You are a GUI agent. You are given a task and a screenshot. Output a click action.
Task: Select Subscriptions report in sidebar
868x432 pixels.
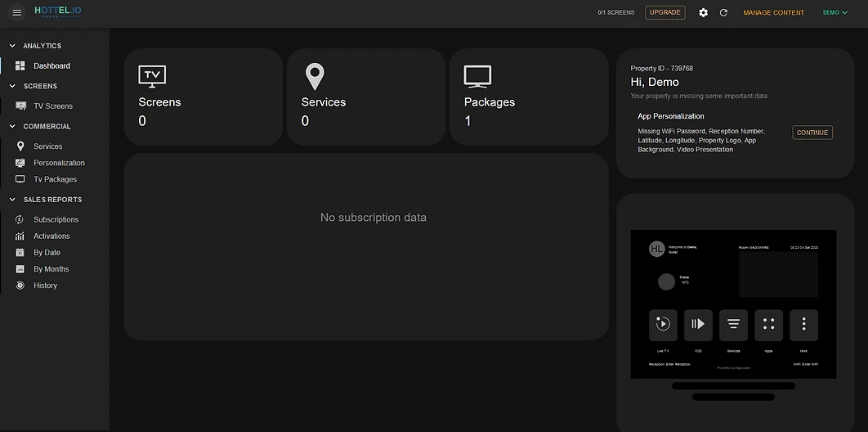56,220
